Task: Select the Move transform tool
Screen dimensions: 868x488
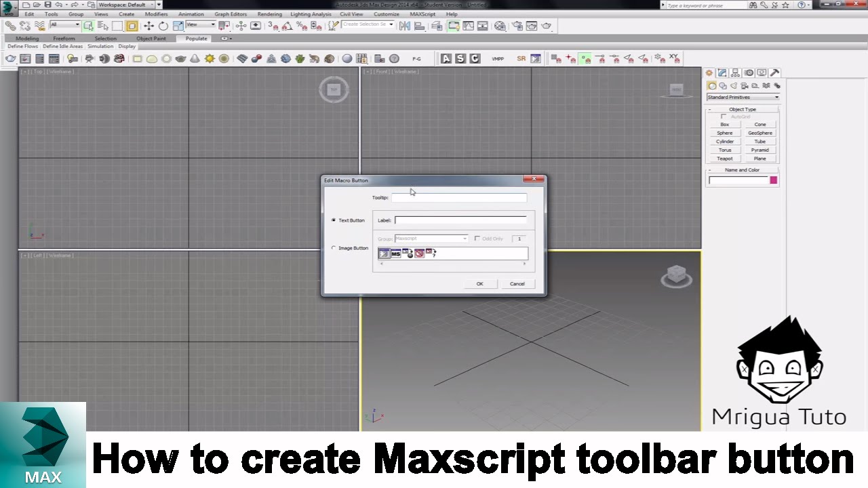Action: (x=149, y=26)
